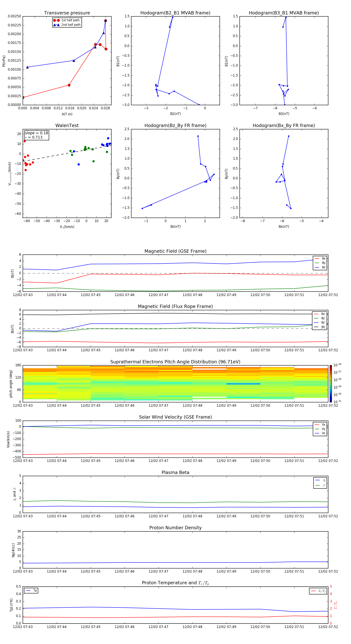Click the 'Hodogram(B3_B1 MVAB frame)' title
351x644 pixels.
pyautogui.click(x=284, y=13)
